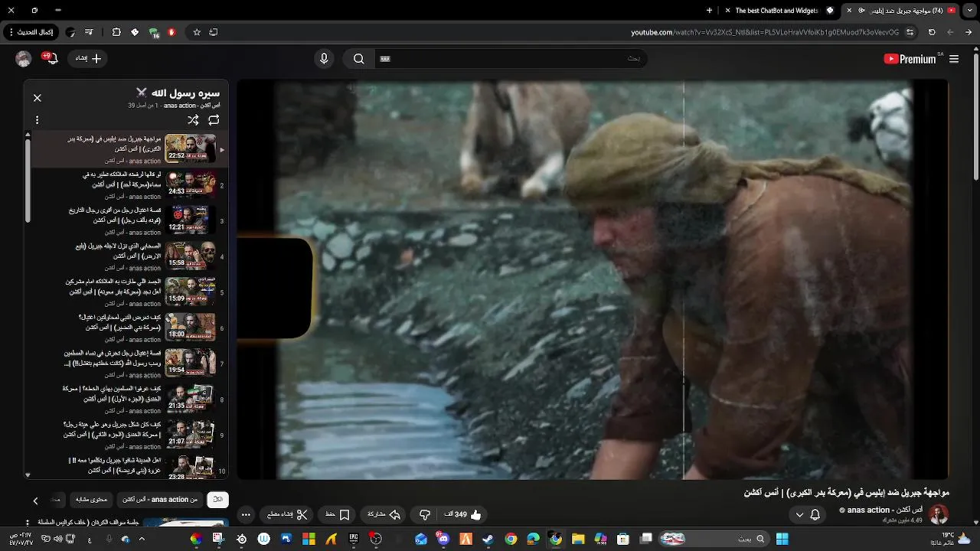The height and width of the screenshot is (551, 980).
Task: Open the media controls toolbar icon
Action: click(89, 32)
